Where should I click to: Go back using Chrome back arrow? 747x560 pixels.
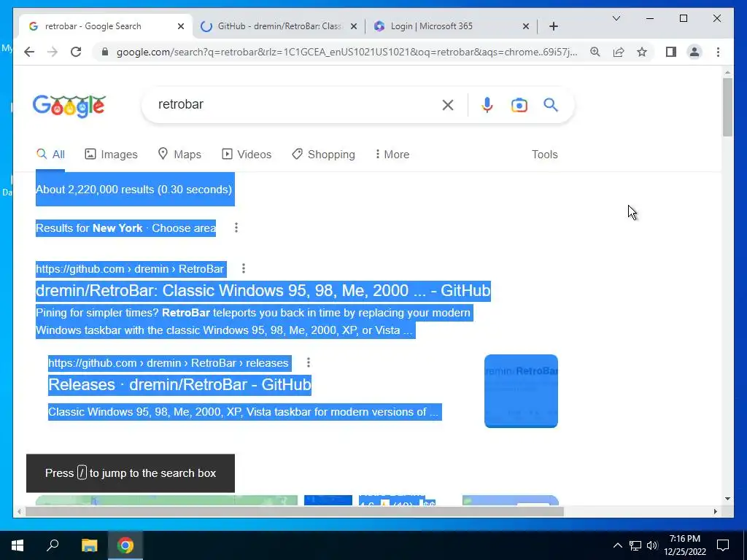pos(29,52)
